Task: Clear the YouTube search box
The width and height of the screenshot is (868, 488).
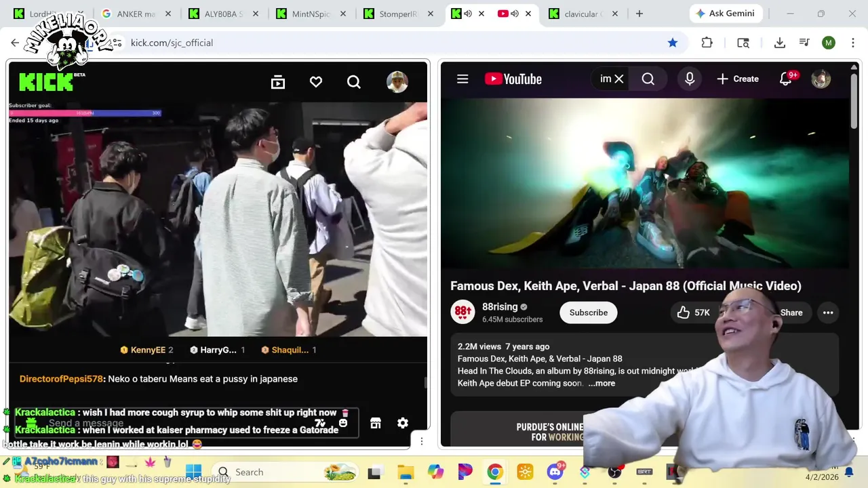Action: [618, 79]
